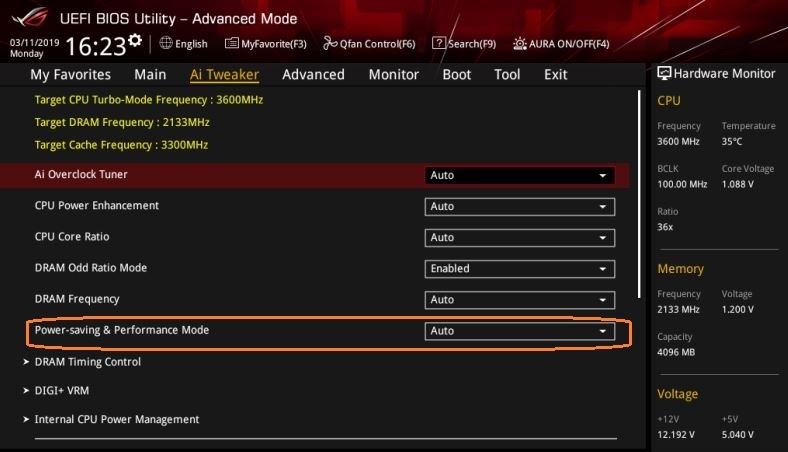Select DRAM Odd Ratio Mode label

point(90,268)
